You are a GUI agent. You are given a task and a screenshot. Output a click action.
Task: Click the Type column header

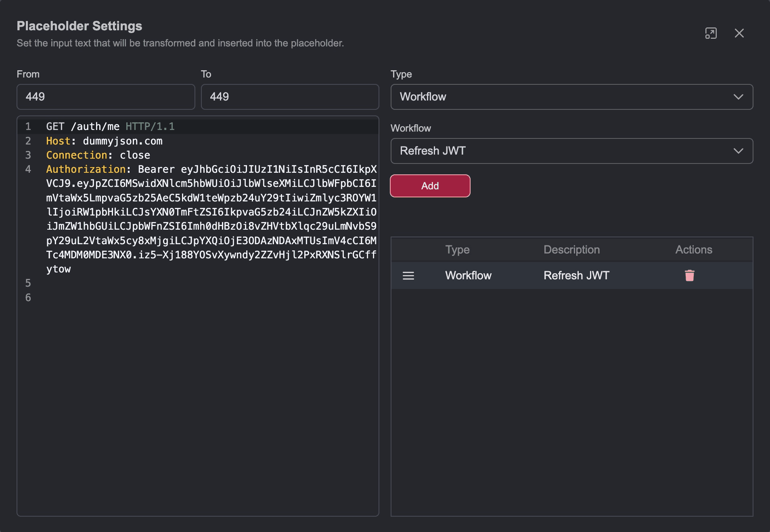coord(457,249)
